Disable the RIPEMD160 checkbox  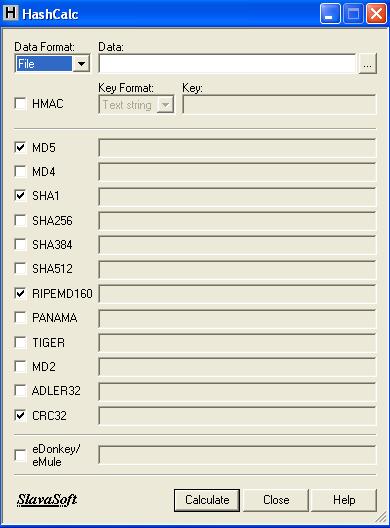[x=20, y=293]
